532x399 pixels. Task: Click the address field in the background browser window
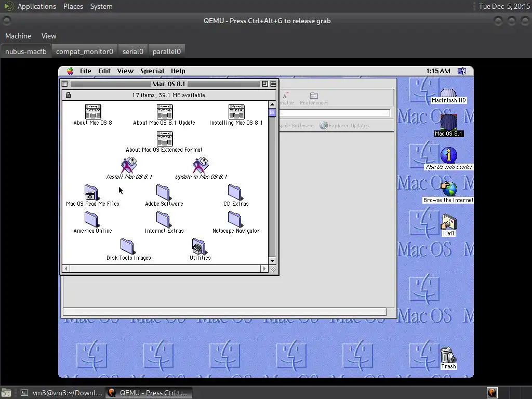click(x=335, y=113)
